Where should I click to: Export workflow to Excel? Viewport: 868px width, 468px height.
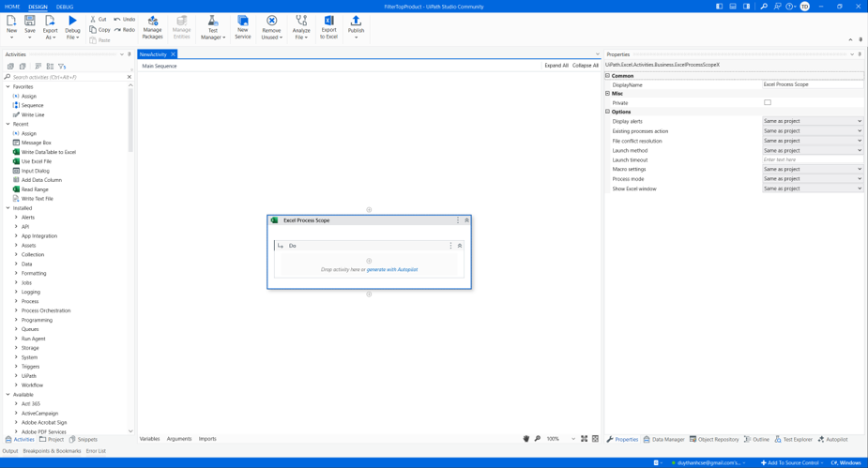coord(328,27)
